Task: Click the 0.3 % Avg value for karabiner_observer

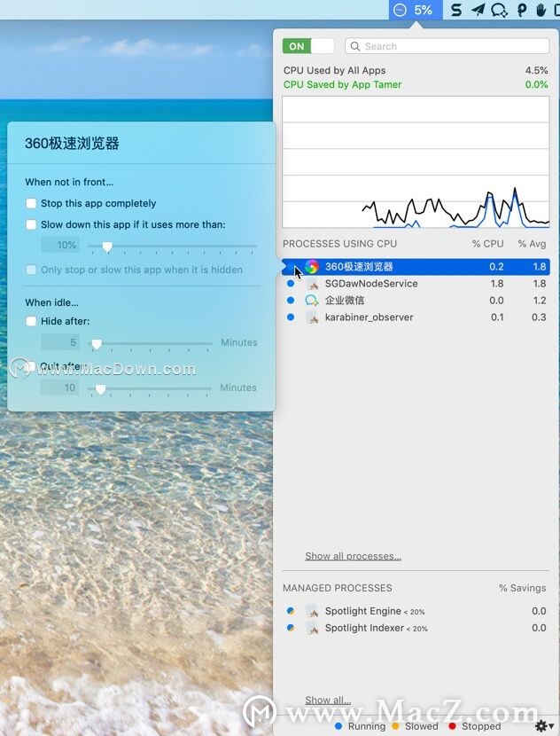Action: pyautogui.click(x=539, y=317)
